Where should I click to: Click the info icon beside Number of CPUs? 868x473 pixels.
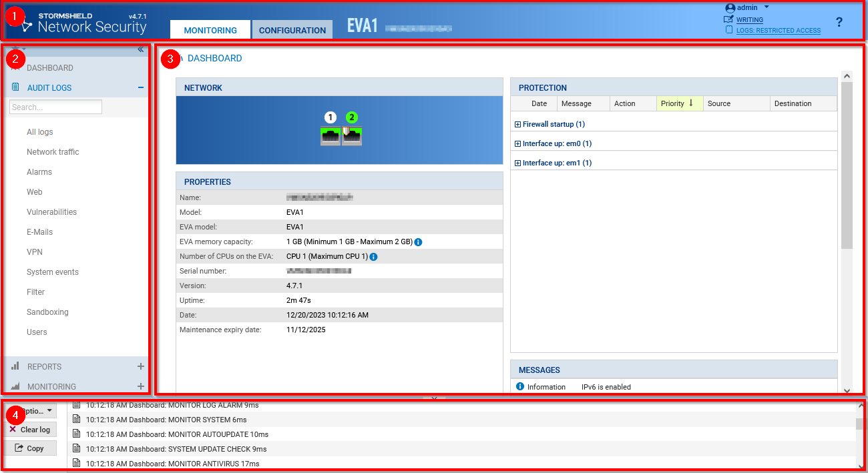pos(373,256)
